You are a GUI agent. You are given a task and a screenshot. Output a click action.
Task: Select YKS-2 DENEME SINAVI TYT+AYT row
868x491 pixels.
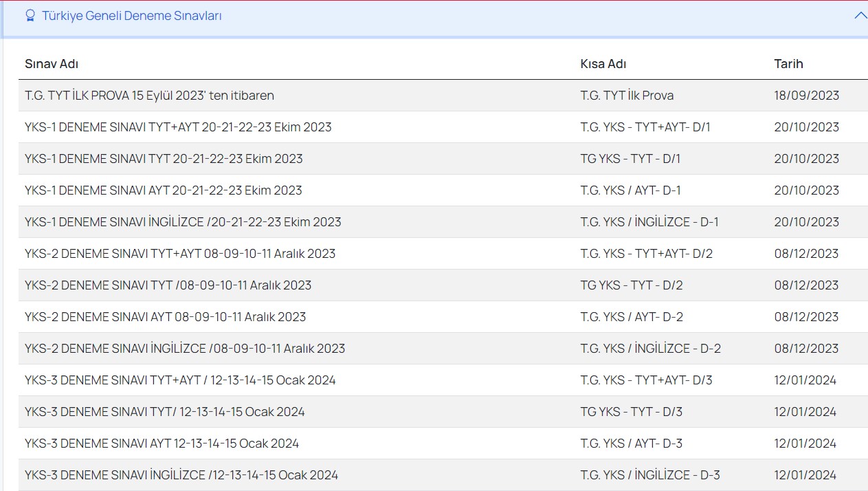pos(180,254)
